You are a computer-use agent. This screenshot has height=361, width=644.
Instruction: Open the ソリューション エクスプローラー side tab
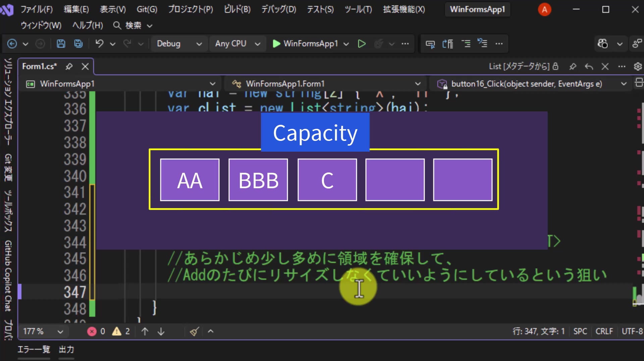point(8,102)
